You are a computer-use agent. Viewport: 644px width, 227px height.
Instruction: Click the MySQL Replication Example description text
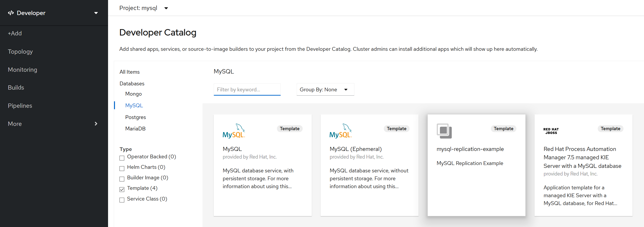tap(470, 163)
